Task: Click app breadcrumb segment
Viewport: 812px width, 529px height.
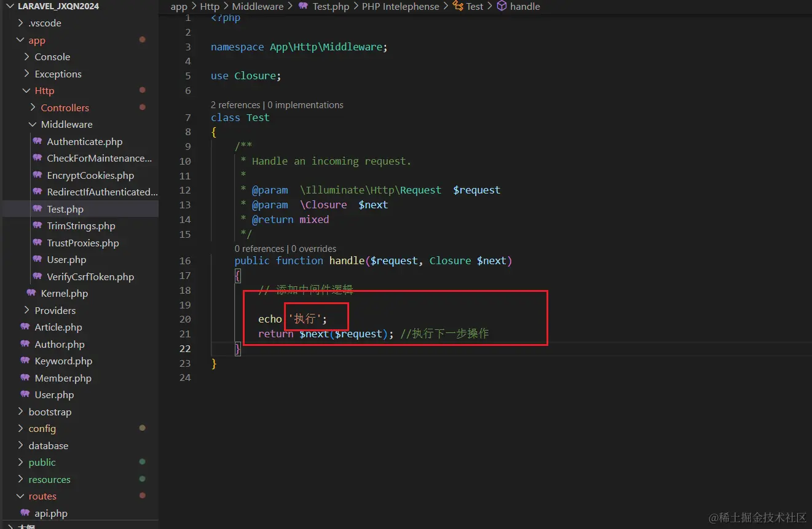Action: pyautogui.click(x=179, y=7)
